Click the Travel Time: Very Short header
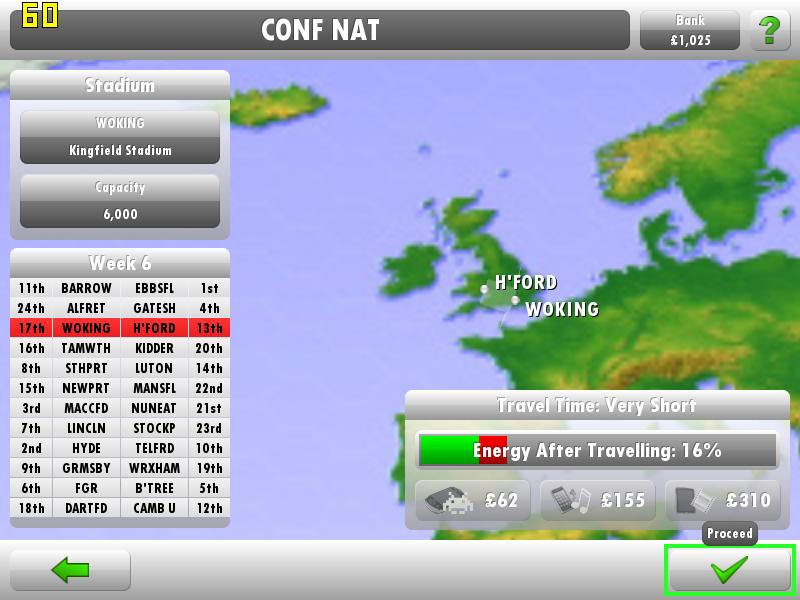800x600 pixels. coord(597,406)
